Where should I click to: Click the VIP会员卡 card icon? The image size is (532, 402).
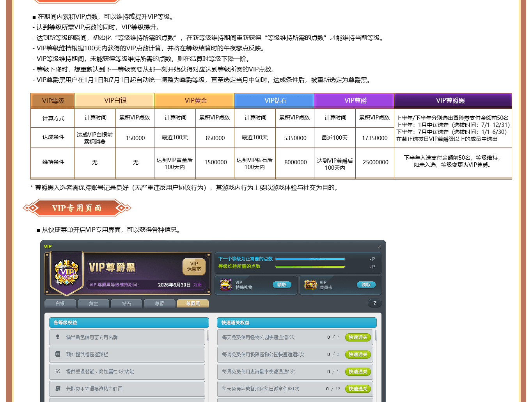click(x=310, y=285)
